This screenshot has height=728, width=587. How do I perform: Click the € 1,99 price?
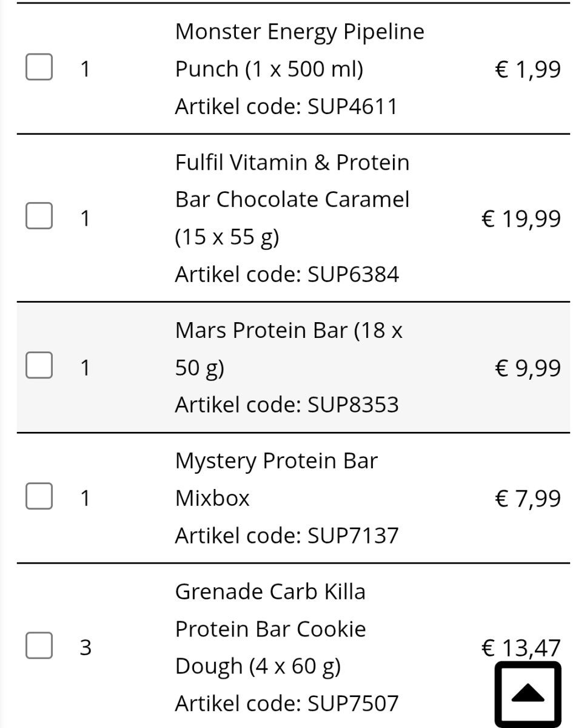(528, 69)
